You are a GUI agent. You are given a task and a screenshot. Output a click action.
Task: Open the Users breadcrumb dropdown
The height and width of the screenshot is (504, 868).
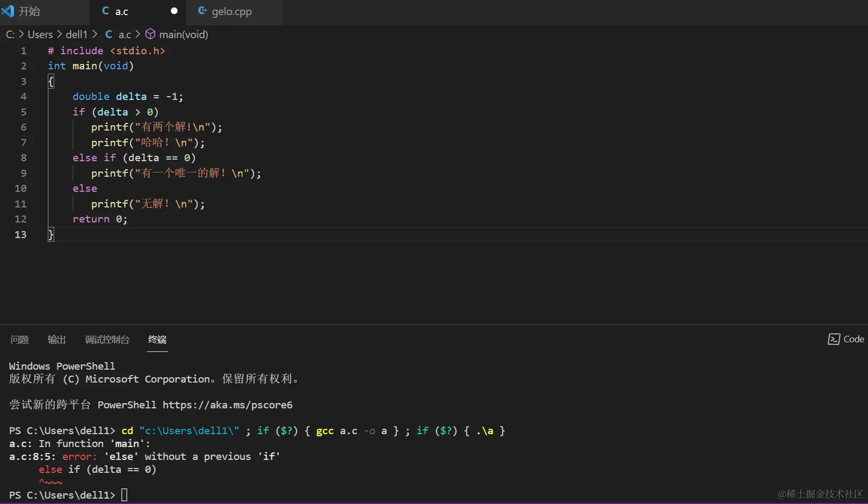(40, 34)
